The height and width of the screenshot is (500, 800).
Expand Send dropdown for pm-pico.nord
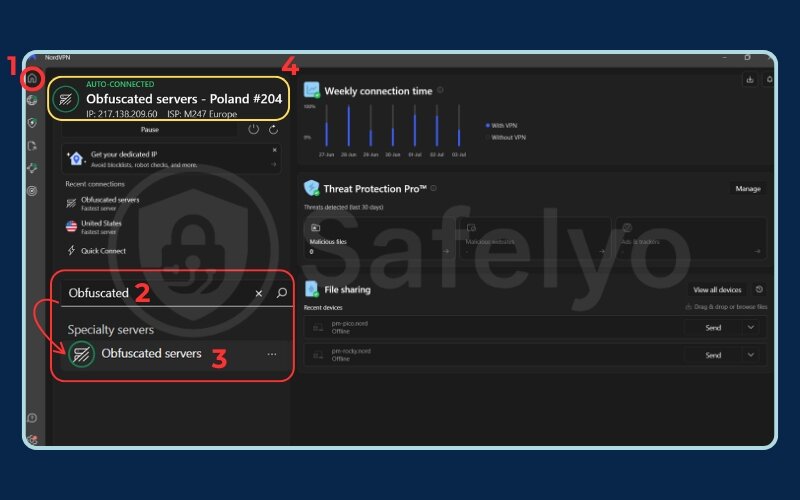coord(751,327)
